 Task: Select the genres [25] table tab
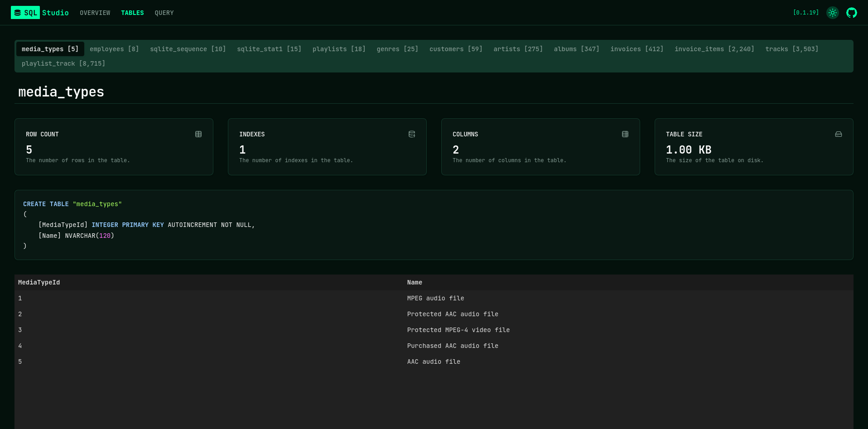point(397,49)
